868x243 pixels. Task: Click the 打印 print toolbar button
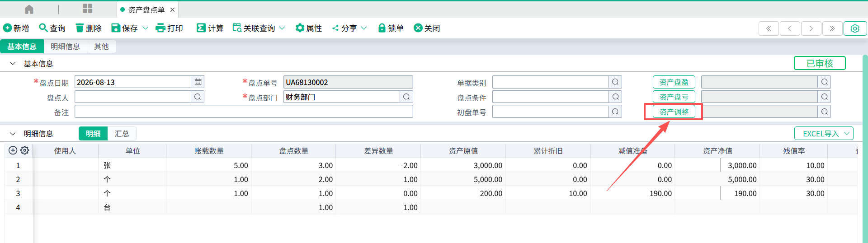point(170,28)
